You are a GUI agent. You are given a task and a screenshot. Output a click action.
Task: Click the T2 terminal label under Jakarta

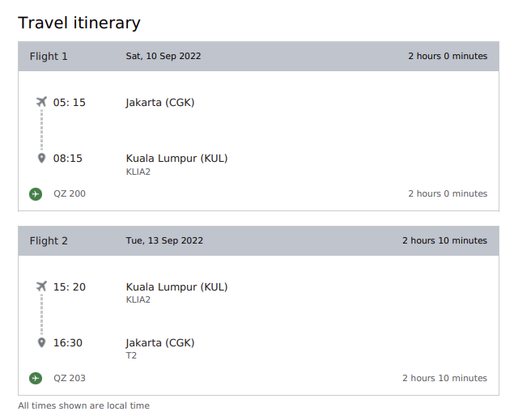point(132,356)
